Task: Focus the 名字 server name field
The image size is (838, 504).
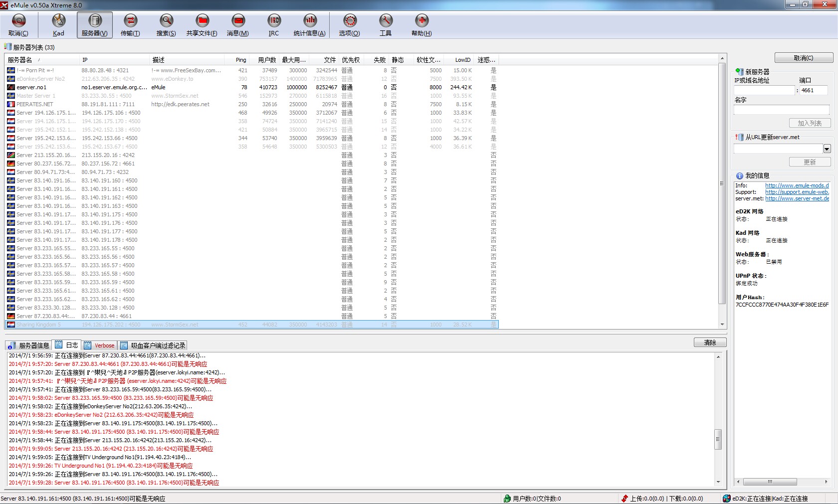Action: (782, 109)
